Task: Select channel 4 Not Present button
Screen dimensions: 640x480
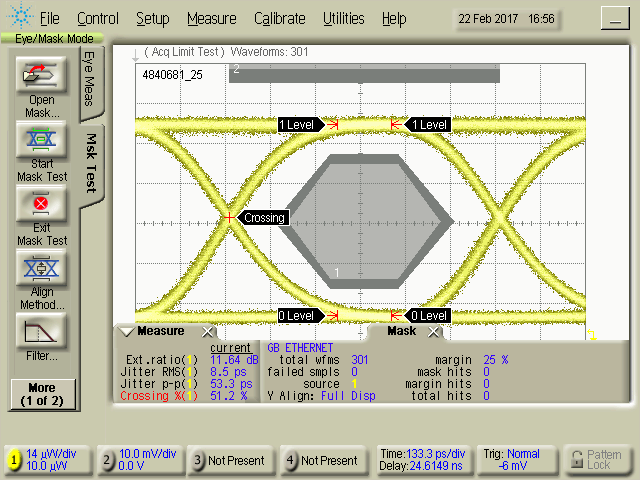Action: [324, 460]
